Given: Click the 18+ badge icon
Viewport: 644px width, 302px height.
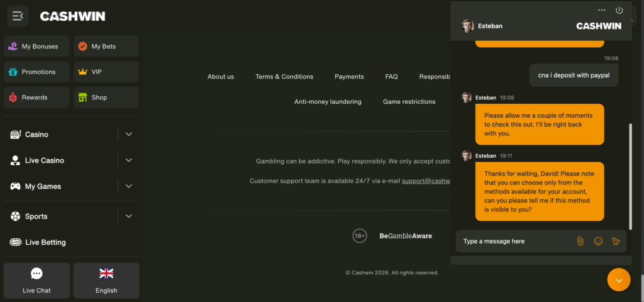Looking at the screenshot, I should click(360, 236).
